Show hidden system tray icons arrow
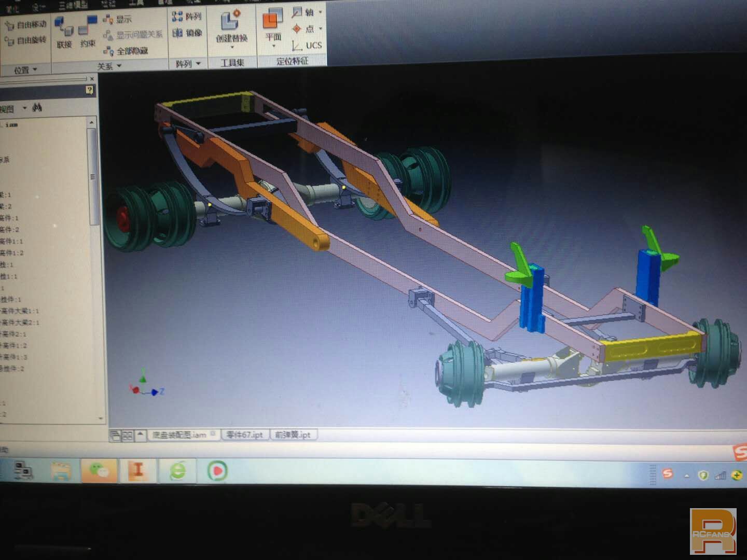 (687, 475)
